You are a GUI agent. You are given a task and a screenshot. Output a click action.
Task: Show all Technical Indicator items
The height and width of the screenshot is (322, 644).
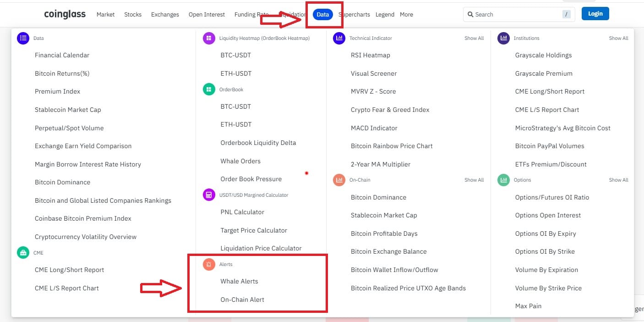click(x=474, y=38)
